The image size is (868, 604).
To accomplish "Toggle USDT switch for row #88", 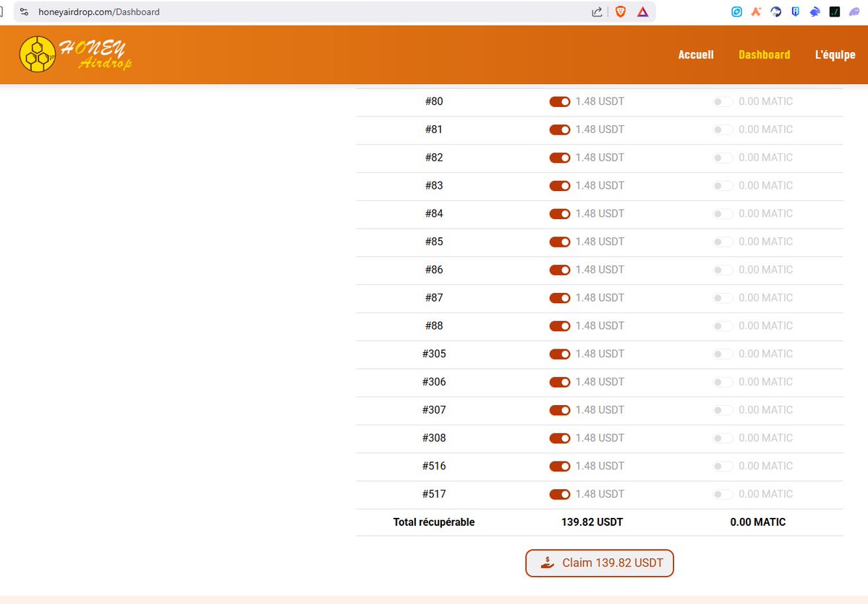I will coord(560,326).
